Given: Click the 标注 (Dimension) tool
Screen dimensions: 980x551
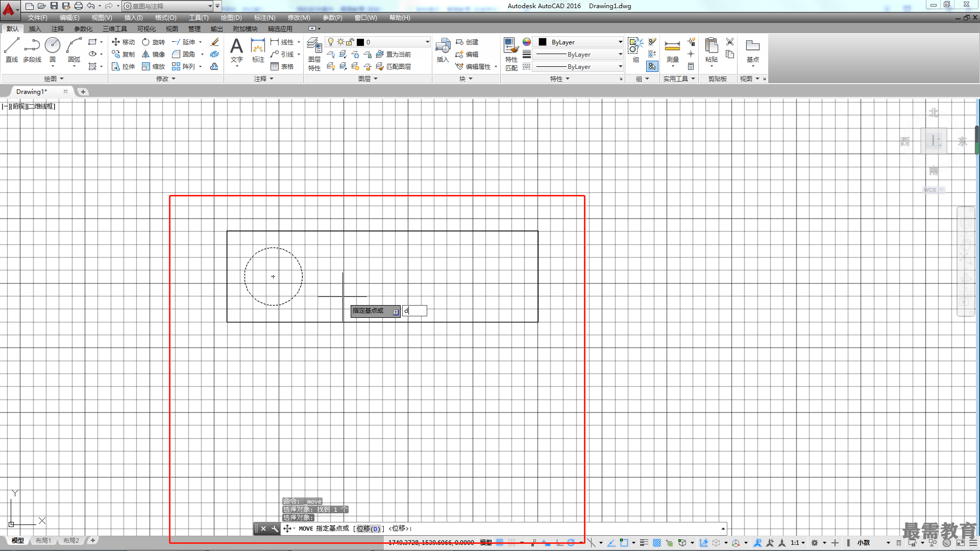Looking at the screenshot, I should click(258, 50).
